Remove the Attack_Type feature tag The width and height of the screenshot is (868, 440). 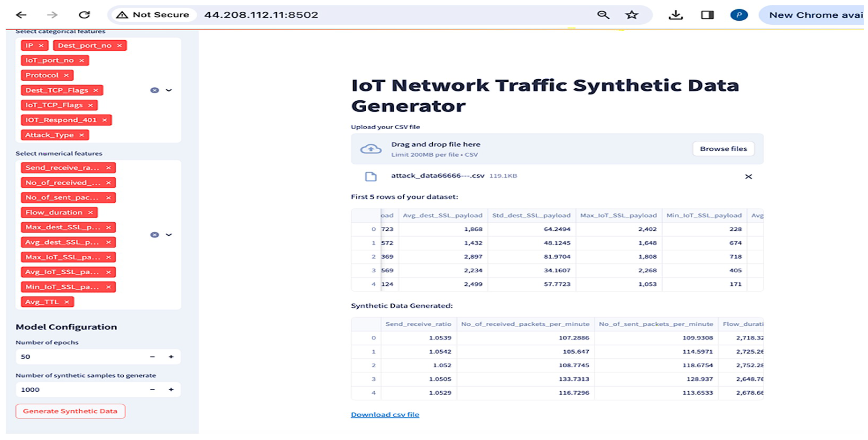82,135
